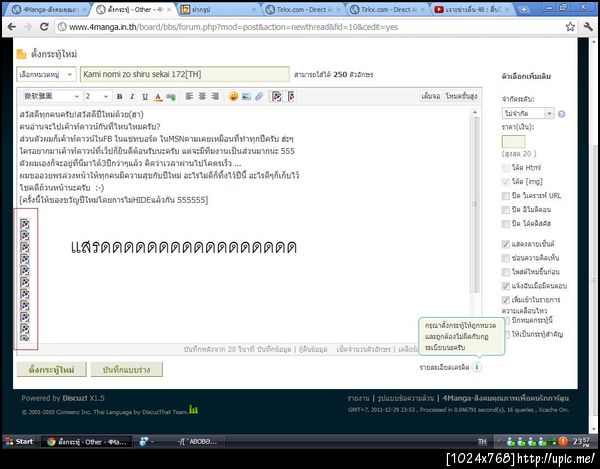Toggle the ปิด อีโมติคอน checkbox
Image resolution: width=600 pixels, height=469 pixels.
(x=506, y=210)
